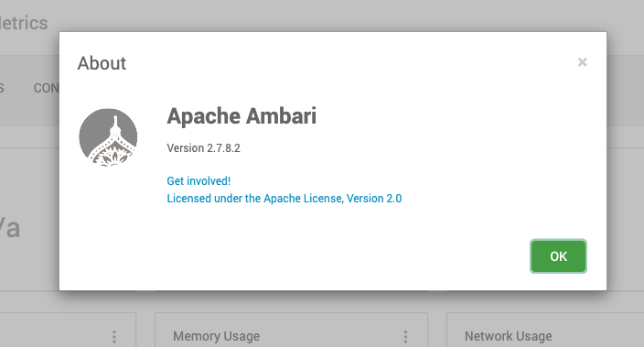The image size is (644, 347).
Task: Select the Network Usage widget title
Action: 508,336
